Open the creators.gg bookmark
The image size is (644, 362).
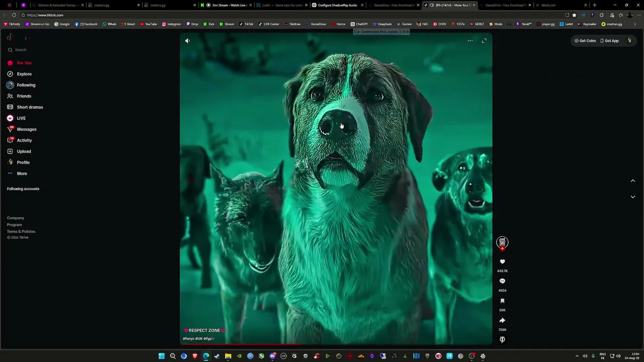pos(612,24)
